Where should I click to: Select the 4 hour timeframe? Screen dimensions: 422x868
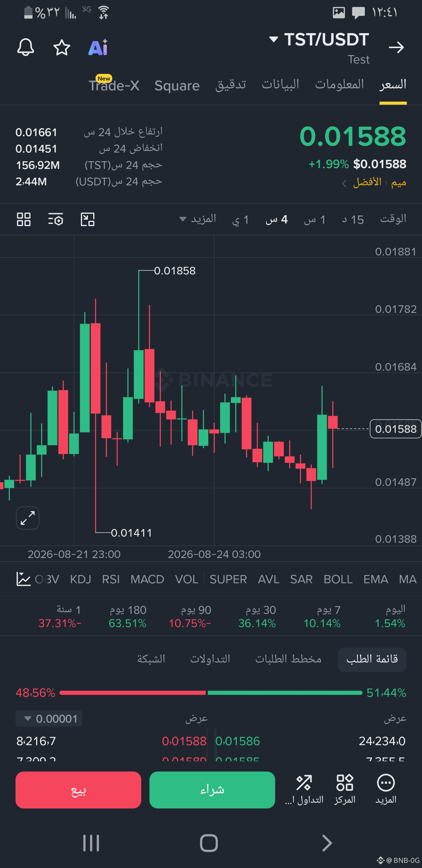(x=277, y=220)
